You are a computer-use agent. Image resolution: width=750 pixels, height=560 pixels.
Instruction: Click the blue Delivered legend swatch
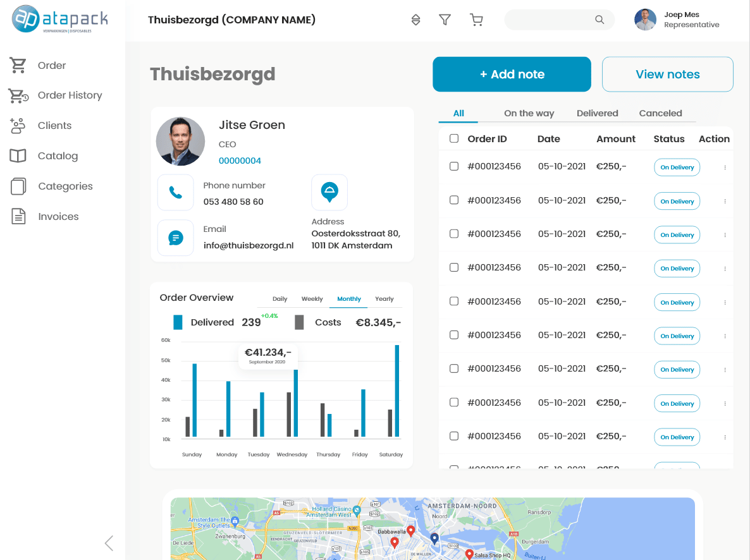click(x=178, y=322)
